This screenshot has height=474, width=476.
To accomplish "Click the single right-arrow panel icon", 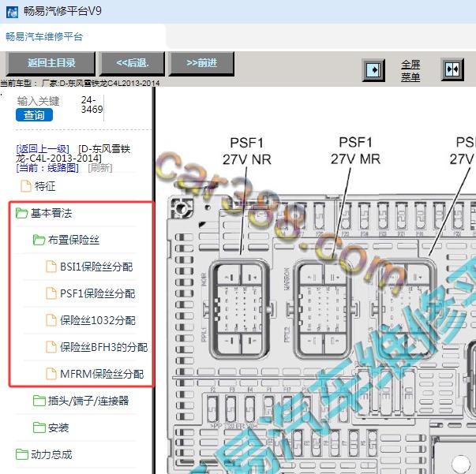I will 373,70.
